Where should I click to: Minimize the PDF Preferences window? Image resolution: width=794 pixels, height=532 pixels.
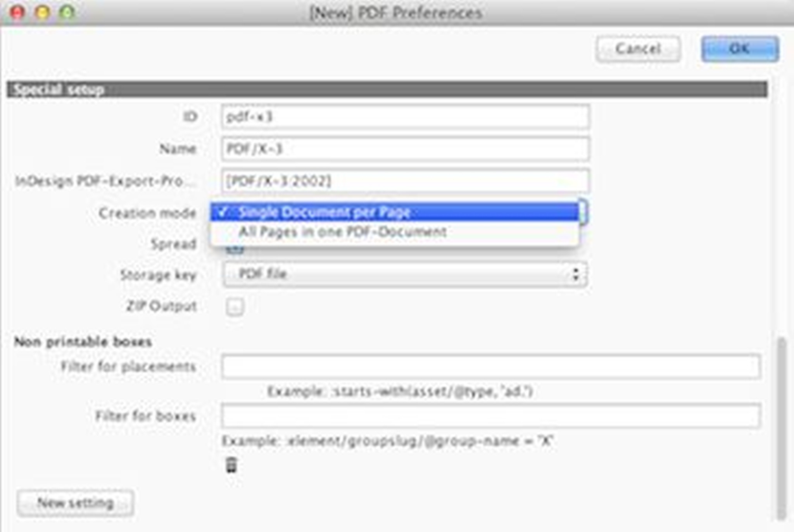tap(42, 12)
